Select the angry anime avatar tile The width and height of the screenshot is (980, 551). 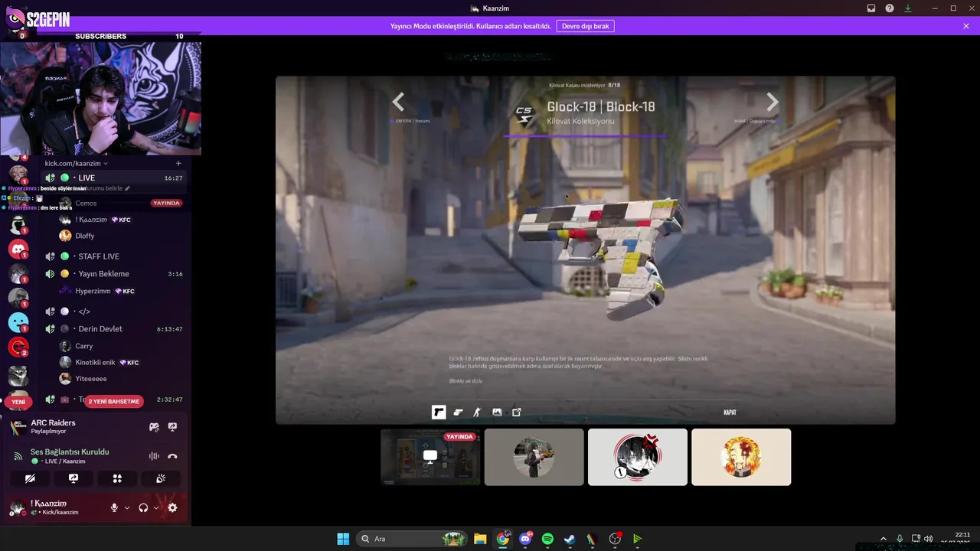pos(638,457)
